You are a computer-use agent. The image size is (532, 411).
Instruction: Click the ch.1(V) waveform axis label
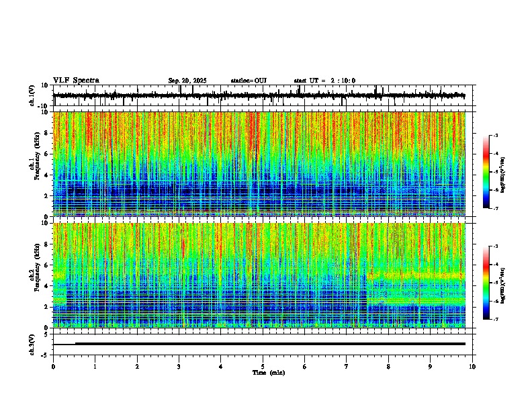[x=32, y=95]
